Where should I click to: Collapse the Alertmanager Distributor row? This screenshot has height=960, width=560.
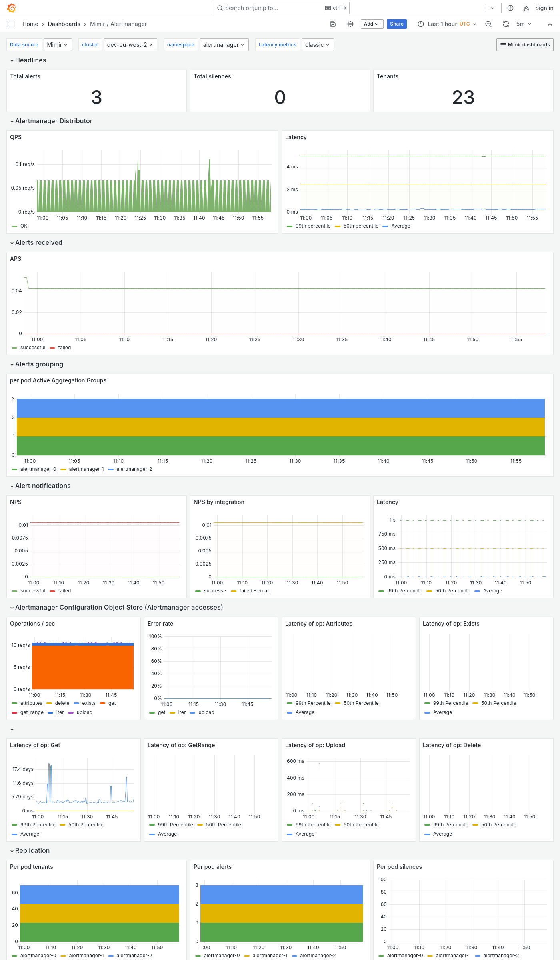(52, 121)
